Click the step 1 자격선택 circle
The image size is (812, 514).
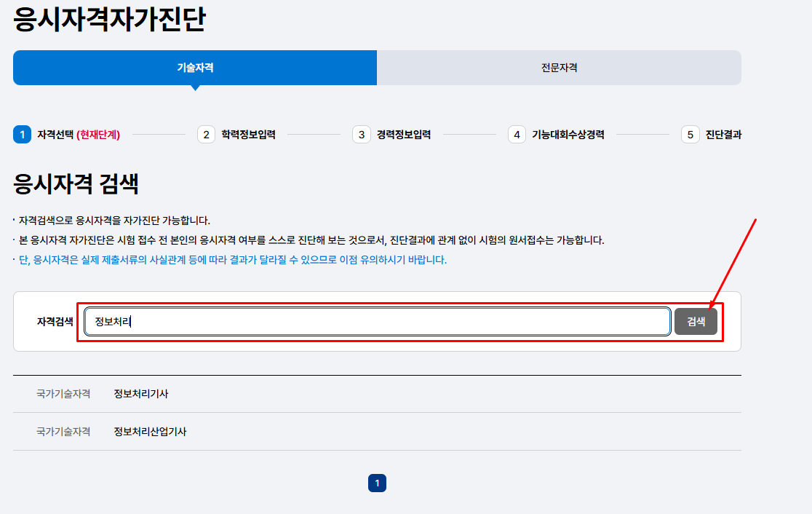point(20,134)
